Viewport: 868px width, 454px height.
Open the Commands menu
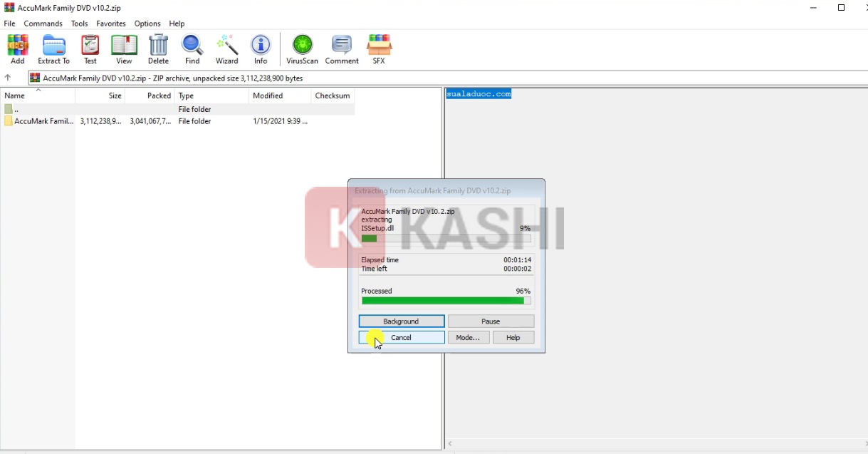(x=43, y=24)
